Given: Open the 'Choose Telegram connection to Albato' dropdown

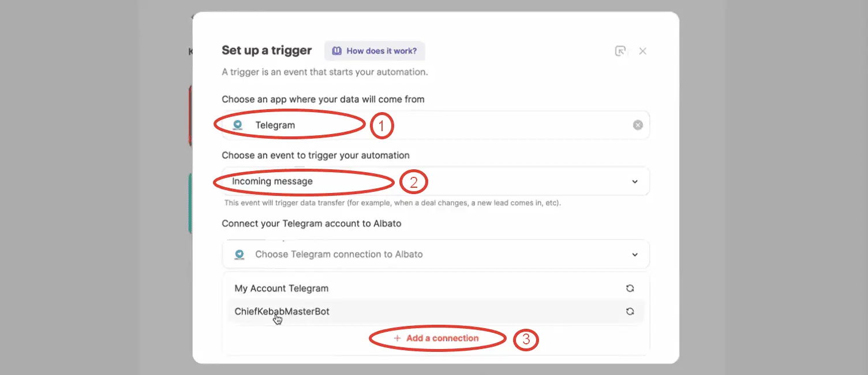Looking at the screenshot, I should (x=436, y=254).
